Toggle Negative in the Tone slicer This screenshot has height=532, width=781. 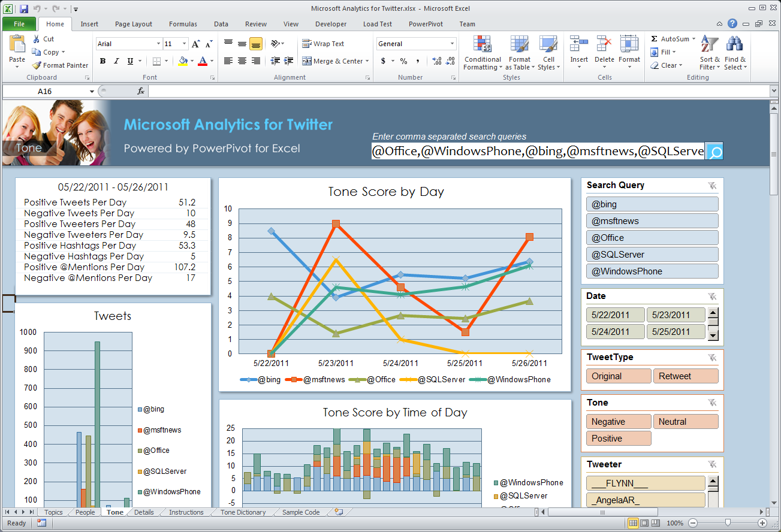(x=618, y=421)
